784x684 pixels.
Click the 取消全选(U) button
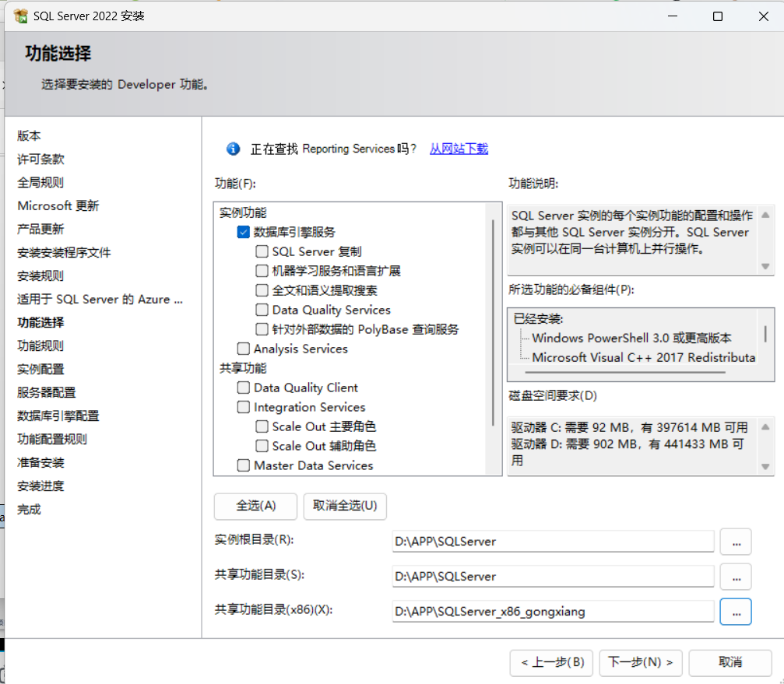pos(345,506)
